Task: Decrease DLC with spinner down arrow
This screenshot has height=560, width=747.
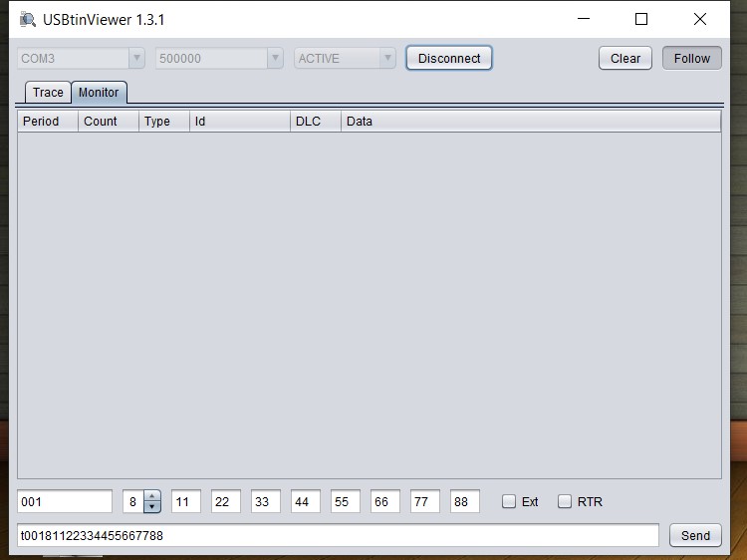Action: (152, 507)
